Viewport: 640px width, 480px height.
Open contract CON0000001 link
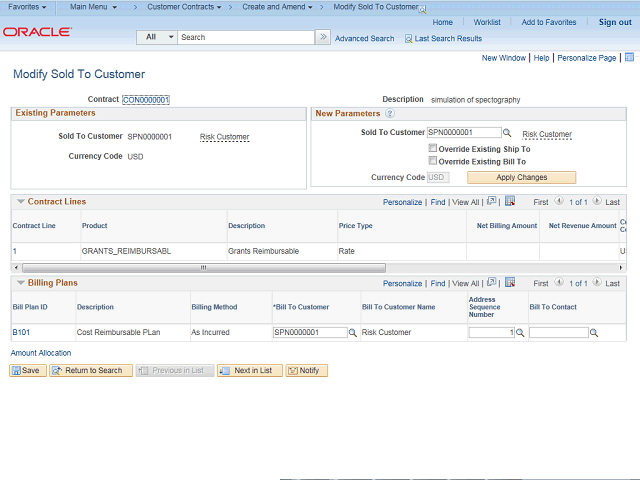(x=146, y=100)
